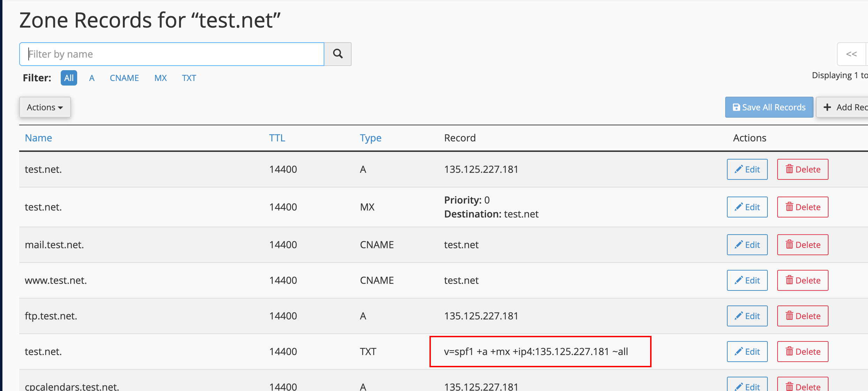The width and height of the screenshot is (868, 391).
Task: Edit the SPF TXT record
Action: click(747, 352)
